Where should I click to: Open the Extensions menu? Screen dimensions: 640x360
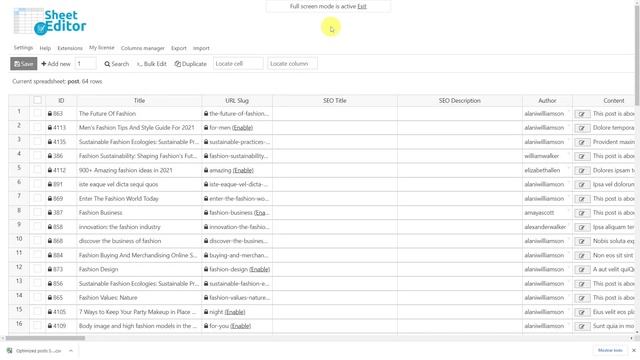[x=70, y=48]
